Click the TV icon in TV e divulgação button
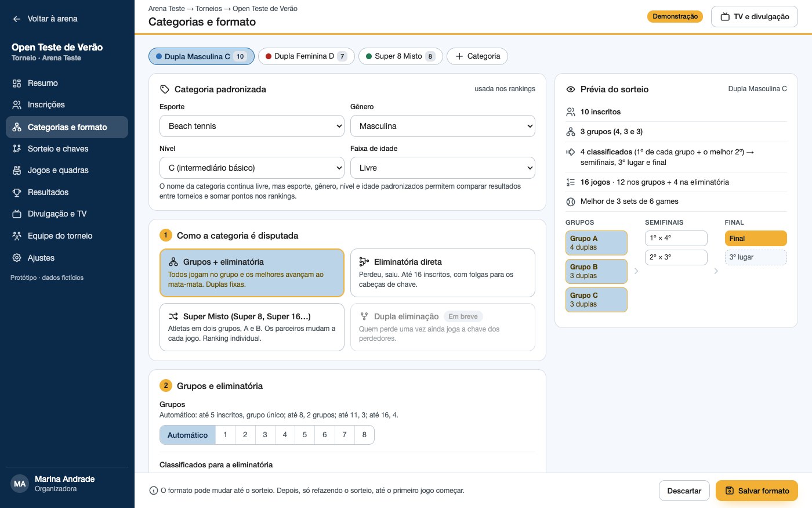 click(x=725, y=17)
